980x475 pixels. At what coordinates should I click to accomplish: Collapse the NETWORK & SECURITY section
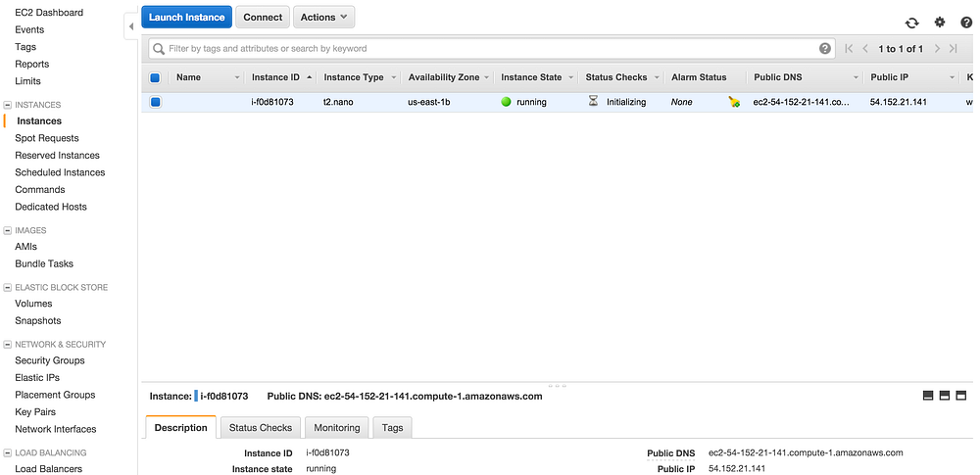8,345
